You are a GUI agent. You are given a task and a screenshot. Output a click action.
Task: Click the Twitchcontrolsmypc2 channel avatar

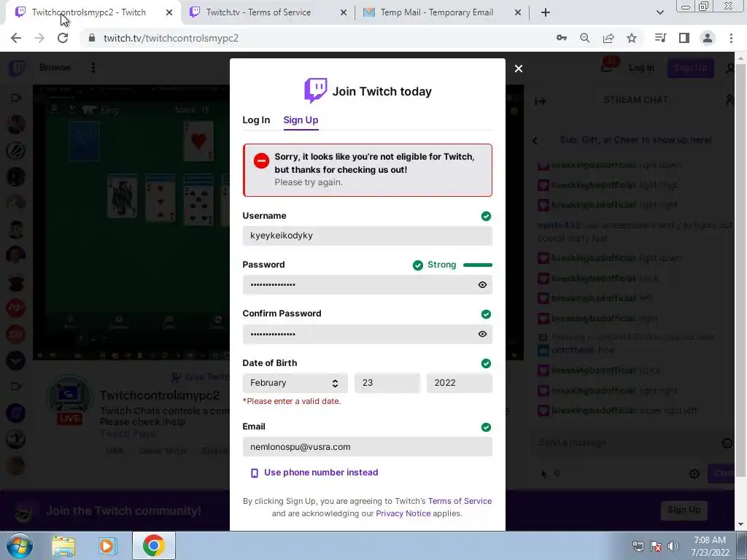[69, 397]
